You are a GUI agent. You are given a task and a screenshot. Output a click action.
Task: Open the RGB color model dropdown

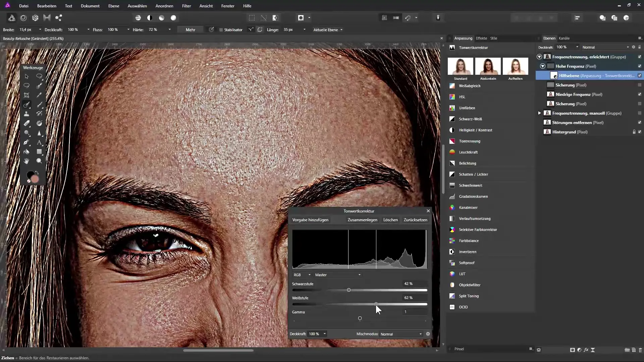tap(302, 275)
